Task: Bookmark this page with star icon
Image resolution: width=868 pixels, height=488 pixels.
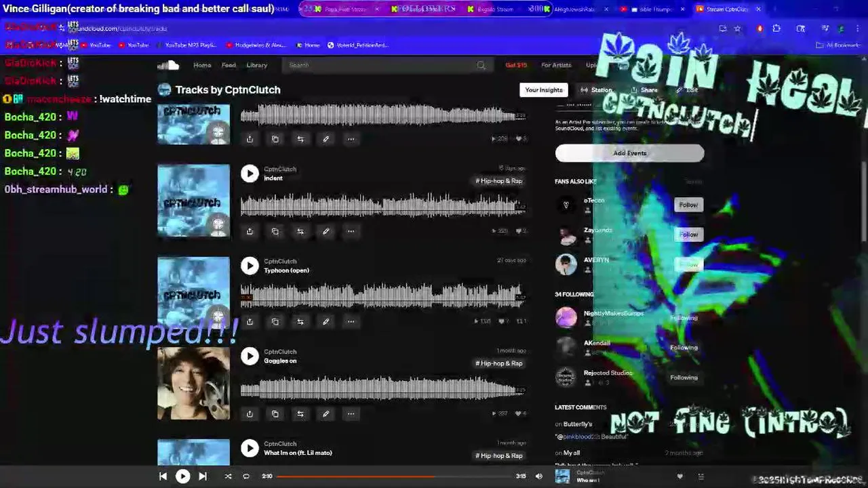Action: coord(737,28)
